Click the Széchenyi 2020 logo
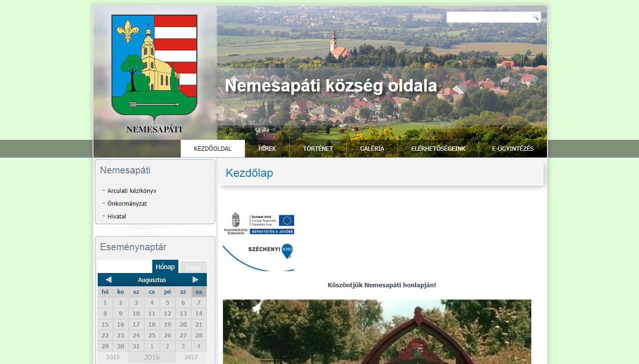Screen dimensions: 639x364 tap(259, 256)
